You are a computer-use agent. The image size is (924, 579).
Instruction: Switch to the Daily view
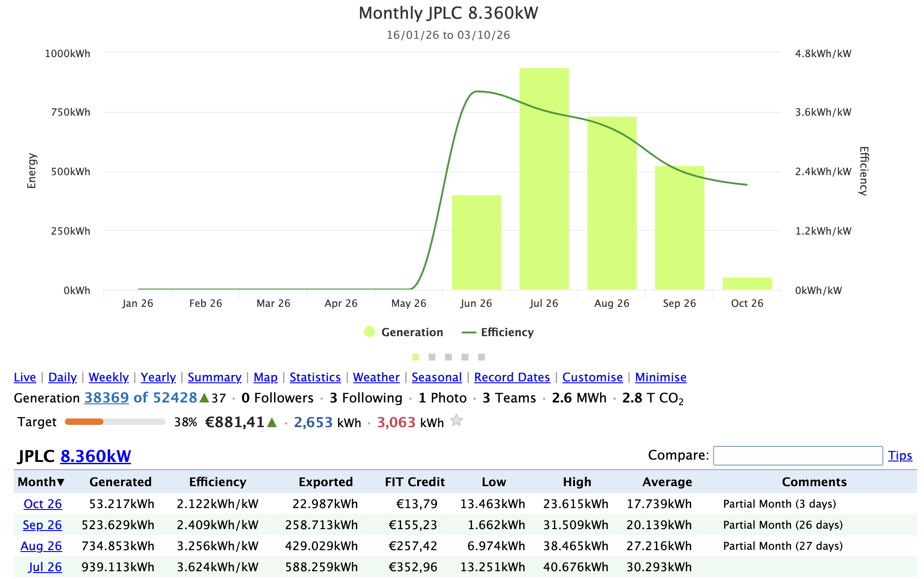tap(63, 377)
